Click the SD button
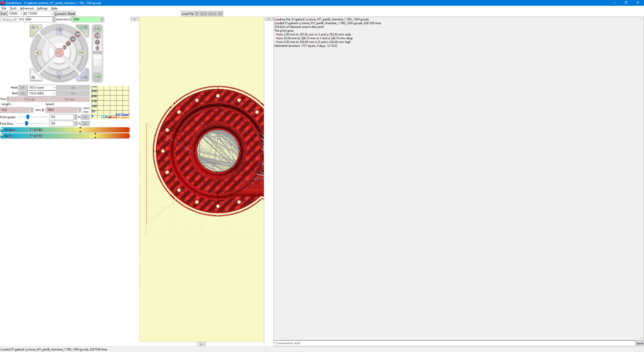 coord(197,14)
